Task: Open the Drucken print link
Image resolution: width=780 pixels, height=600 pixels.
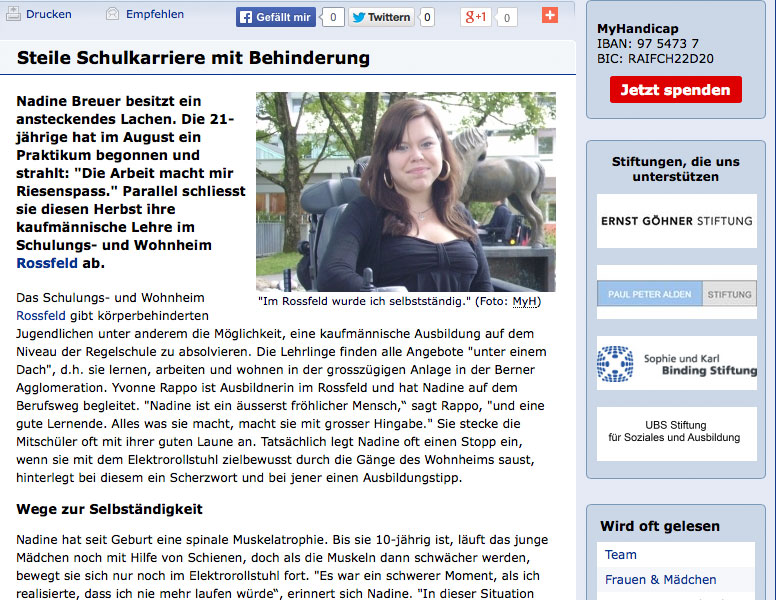Action: (x=49, y=14)
